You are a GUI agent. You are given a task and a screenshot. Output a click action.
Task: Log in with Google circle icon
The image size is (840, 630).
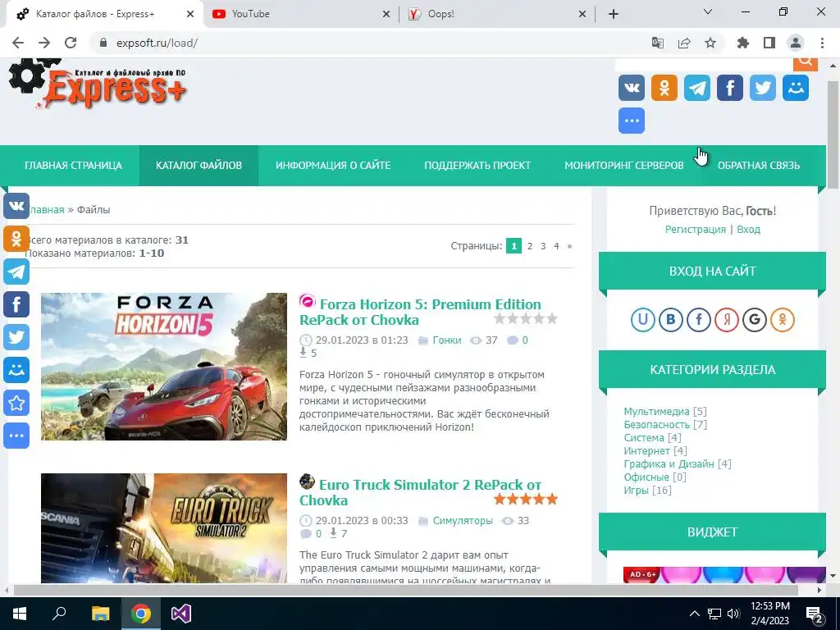click(x=755, y=320)
